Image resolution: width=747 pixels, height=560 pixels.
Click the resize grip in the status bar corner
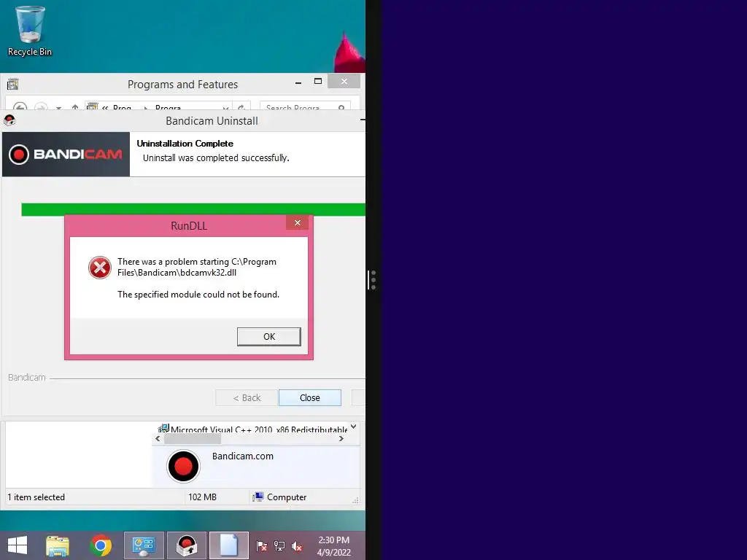(x=355, y=500)
